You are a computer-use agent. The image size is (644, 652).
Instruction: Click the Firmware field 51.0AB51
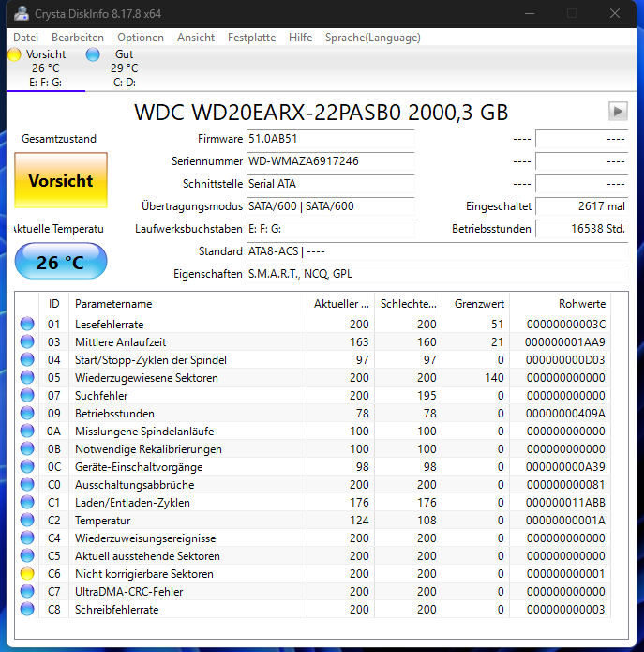[x=330, y=139]
